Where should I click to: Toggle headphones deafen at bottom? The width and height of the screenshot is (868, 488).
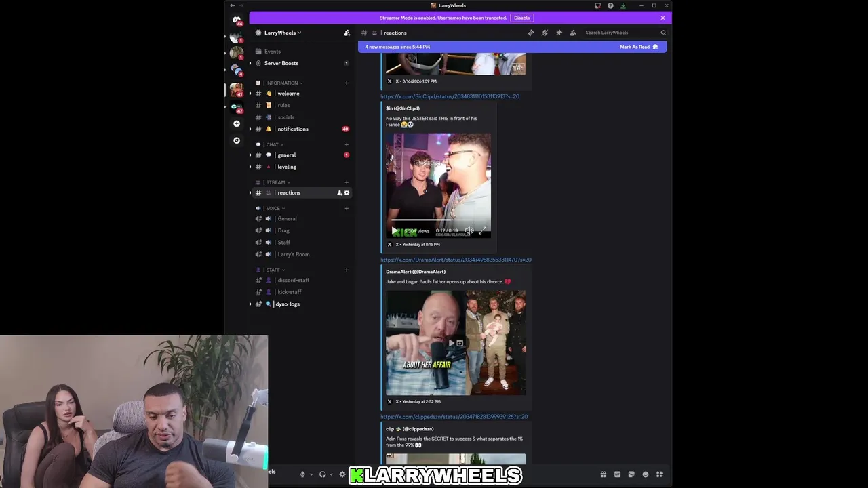(x=322, y=474)
